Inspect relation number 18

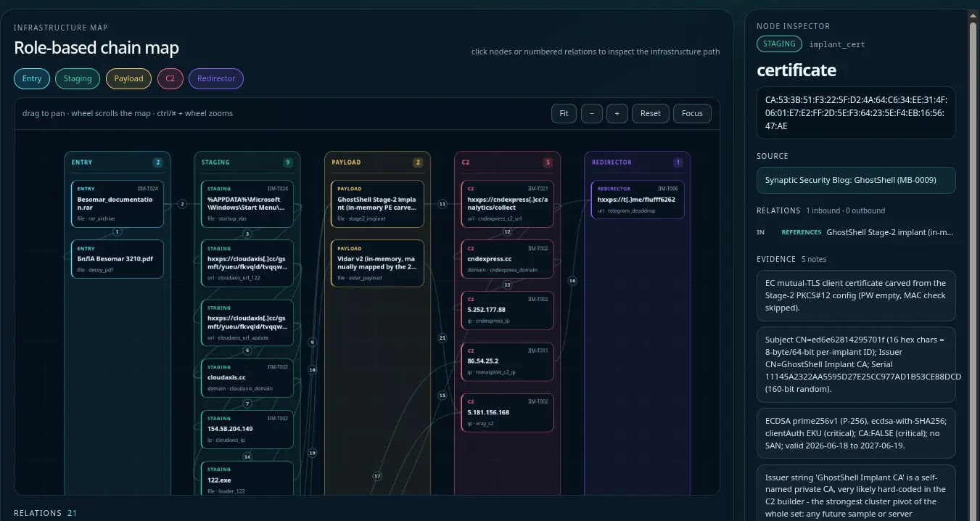[x=313, y=369]
